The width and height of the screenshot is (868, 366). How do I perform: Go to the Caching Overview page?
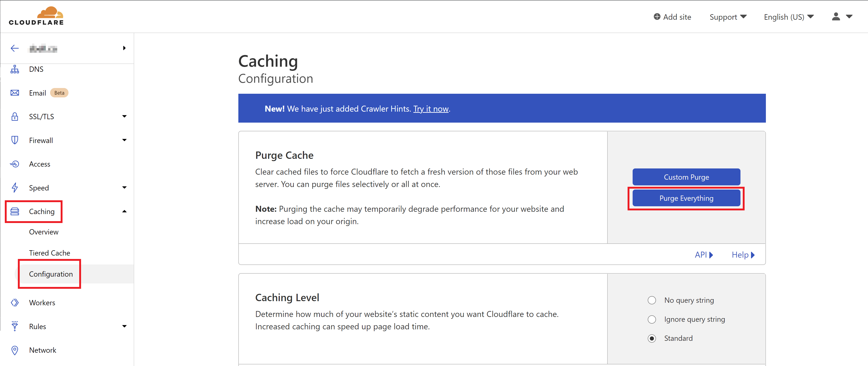click(x=44, y=232)
